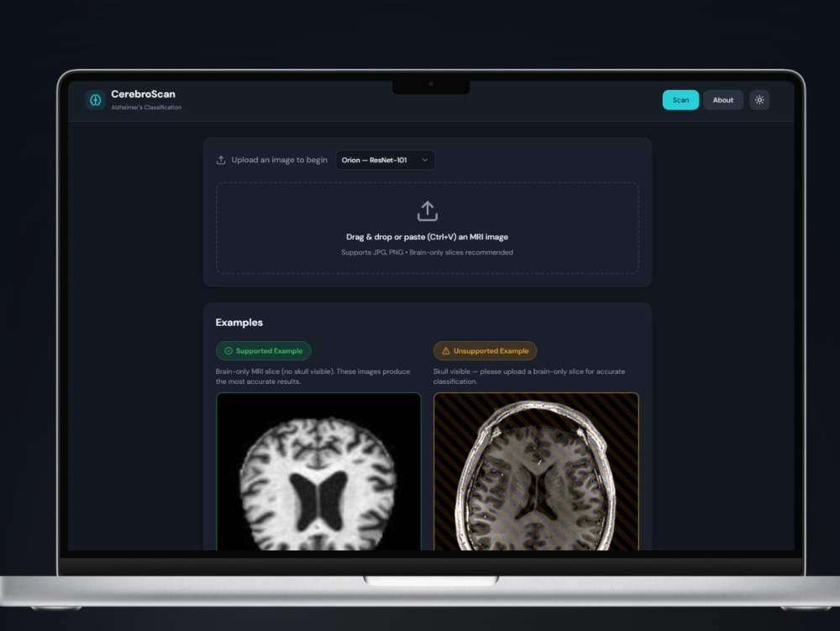The image size is (840, 631).
Task: Click the CerebroScan title text
Action: click(143, 94)
